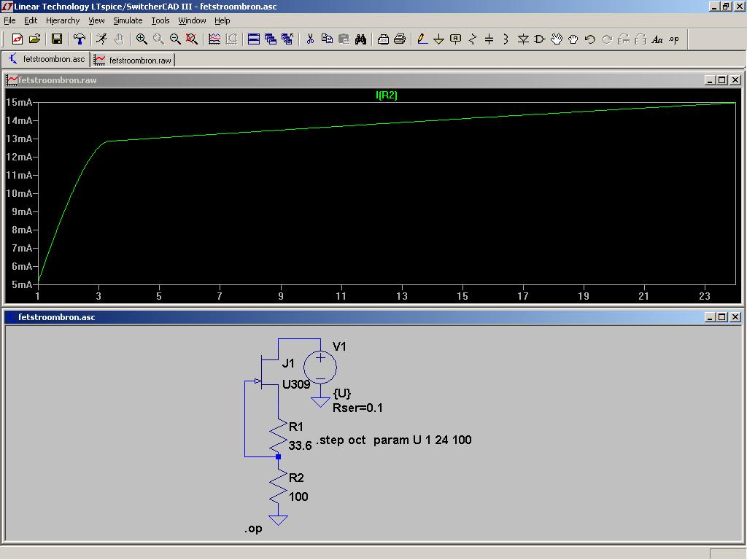Open the Simulate menu
Viewport: 747px width, 560px height.
128,20
